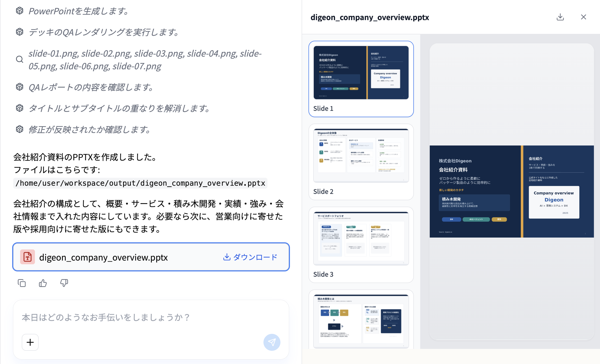This screenshot has width=600, height=364.
Task: Give thumbs up to the response
Action: tap(43, 283)
